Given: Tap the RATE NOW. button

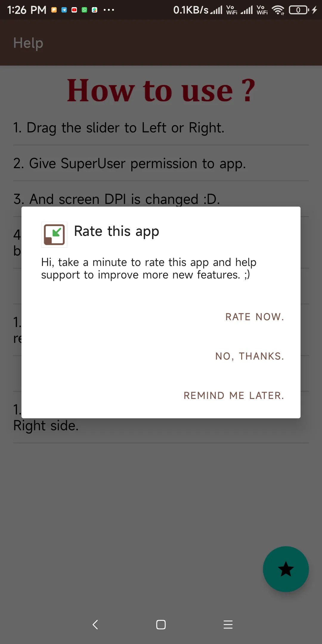Looking at the screenshot, I should point(255,317).
